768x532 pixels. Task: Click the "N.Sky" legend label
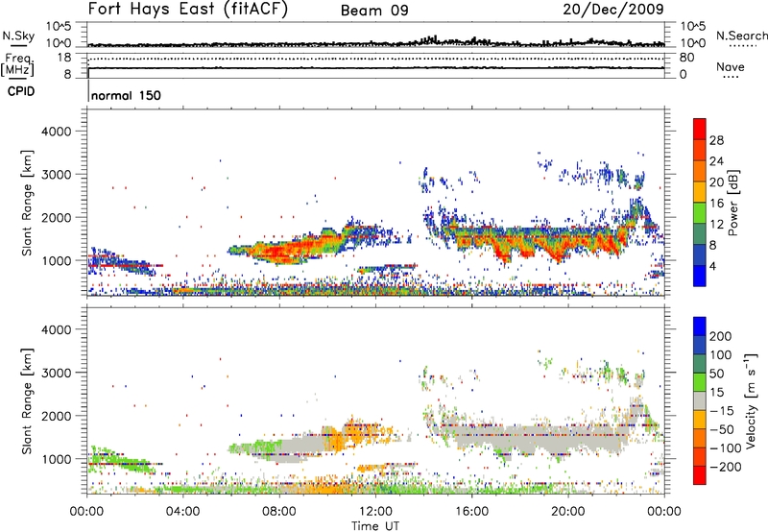click(x=18, y=36)
